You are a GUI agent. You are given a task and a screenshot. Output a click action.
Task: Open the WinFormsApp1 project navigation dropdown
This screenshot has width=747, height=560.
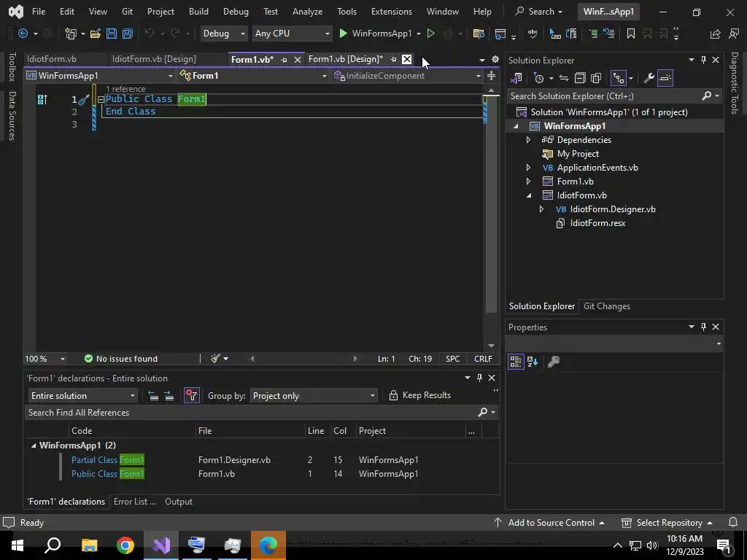[x=101, y=76]
